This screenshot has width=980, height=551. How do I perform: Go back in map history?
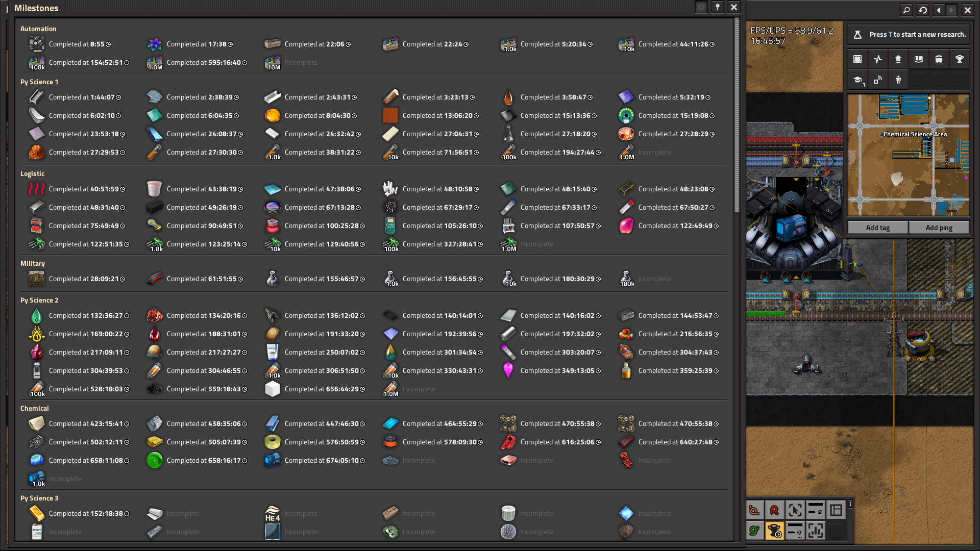tap(939, 10)
